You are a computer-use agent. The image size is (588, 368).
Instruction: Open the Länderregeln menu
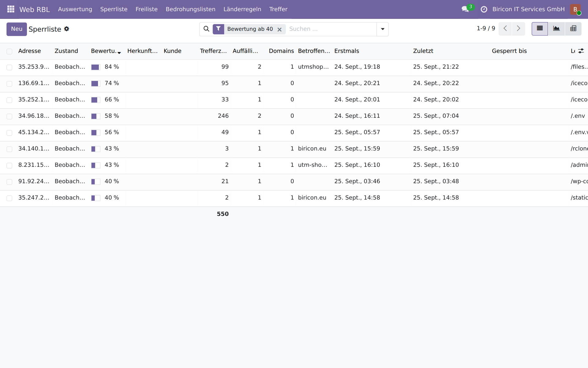point(242,9)
